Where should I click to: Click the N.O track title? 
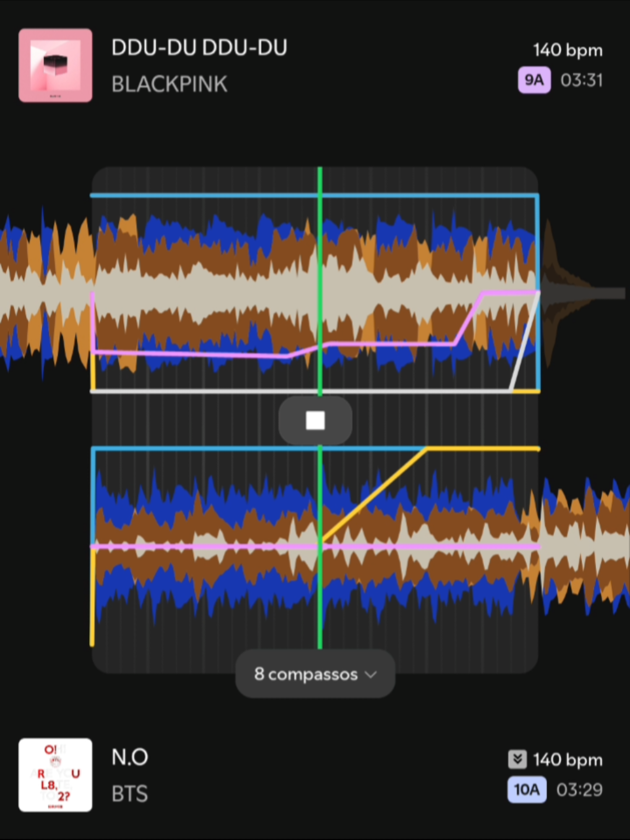pyautogui.click(x=129, y=757)
